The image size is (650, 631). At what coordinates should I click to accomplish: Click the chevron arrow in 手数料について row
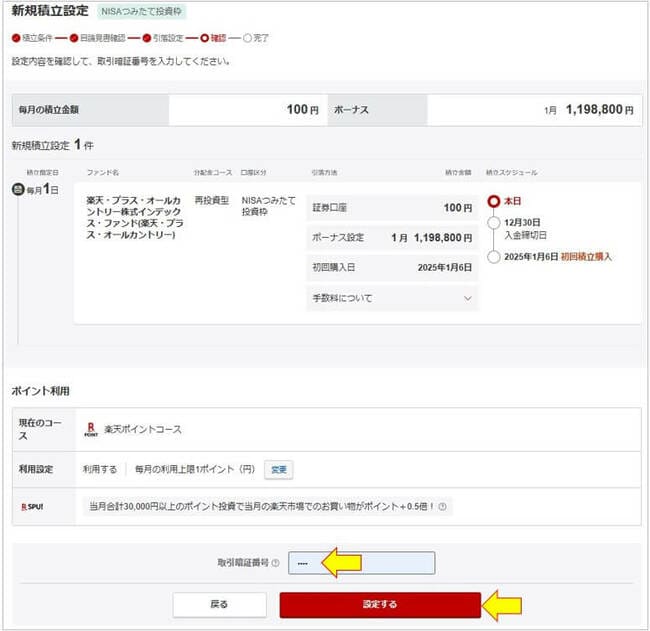468,298
